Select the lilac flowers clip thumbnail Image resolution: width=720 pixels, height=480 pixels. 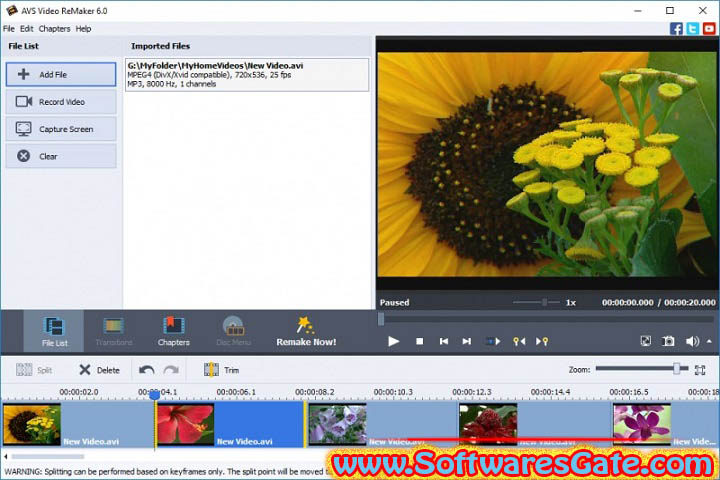(x=338, y=425)
